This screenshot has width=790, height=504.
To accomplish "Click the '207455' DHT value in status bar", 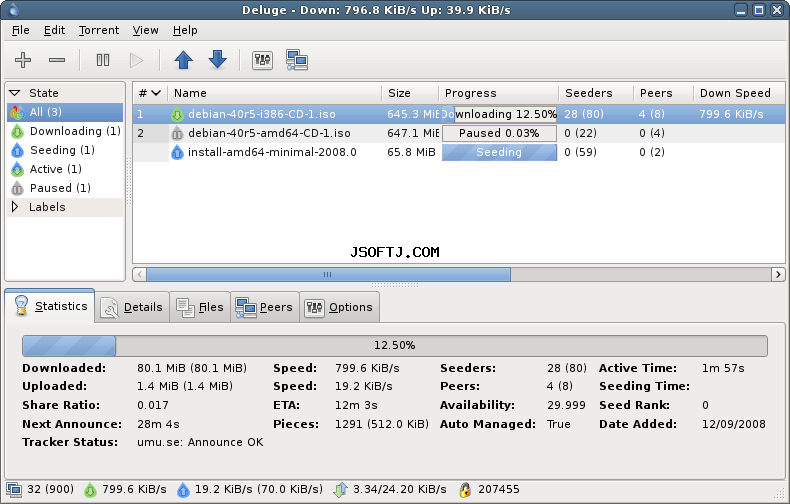I will coord(499,489).
